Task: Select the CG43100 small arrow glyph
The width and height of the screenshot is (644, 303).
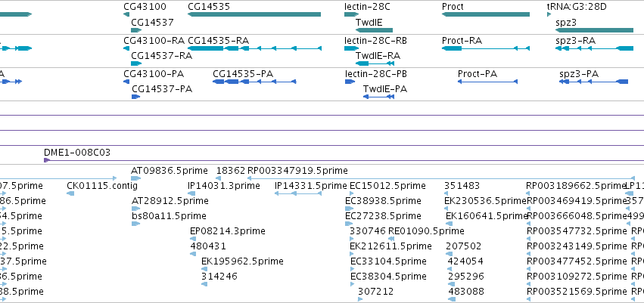Action: click(126, 15)
